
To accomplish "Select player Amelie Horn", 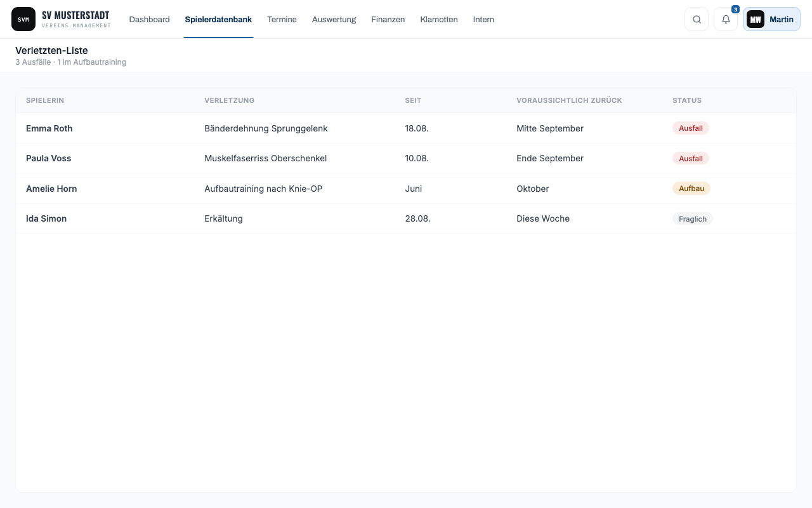I will click(51, 189).
